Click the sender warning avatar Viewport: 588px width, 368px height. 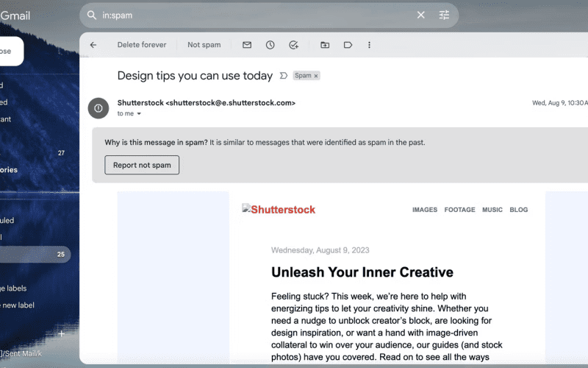(98, 108)
